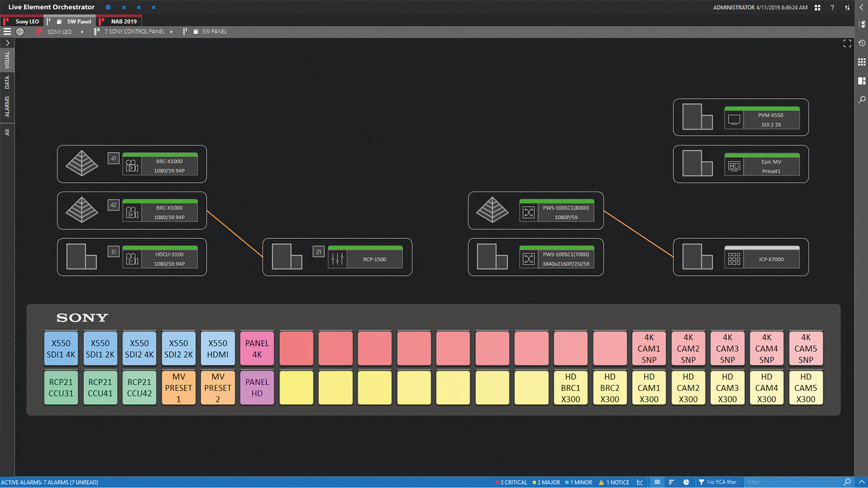
Task: Click the SONY LEO breadcrumb
Action: pyautogui.click(x=59, y=31)
